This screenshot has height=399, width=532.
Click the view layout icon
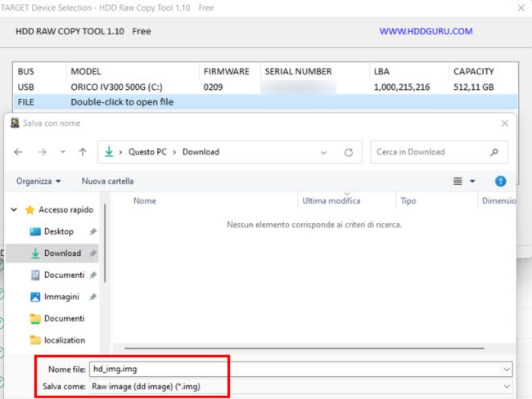pyautogui.click(x=458, y=182)
